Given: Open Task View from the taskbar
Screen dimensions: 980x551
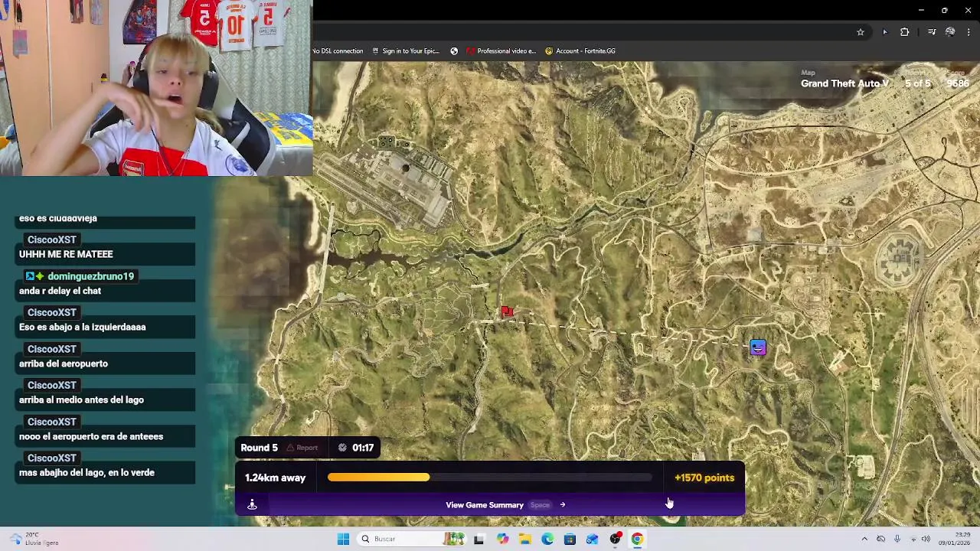Looking at the screenshot, I should [x=479, y=539].
